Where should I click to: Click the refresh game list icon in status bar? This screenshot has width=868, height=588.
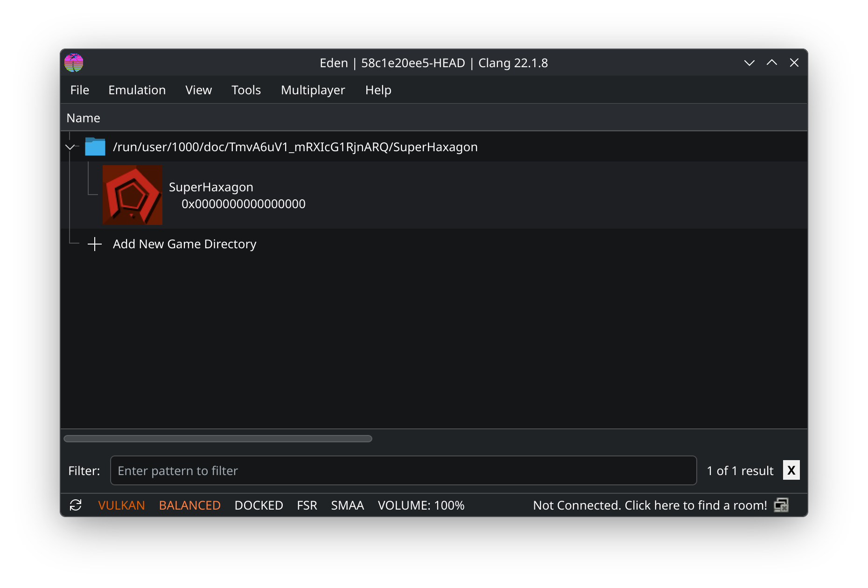click(76, 505)
